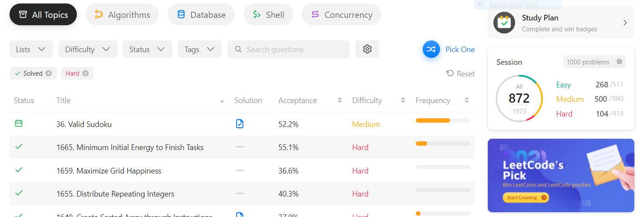This screenshot has width=644, height=217.
Task: Click the frequency bar for Valid Sudoku
Action: click(x=443, y=120)
